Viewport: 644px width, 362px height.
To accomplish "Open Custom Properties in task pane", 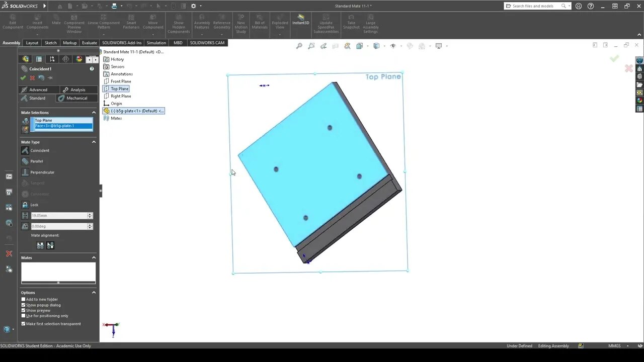I will click(639, 109).
